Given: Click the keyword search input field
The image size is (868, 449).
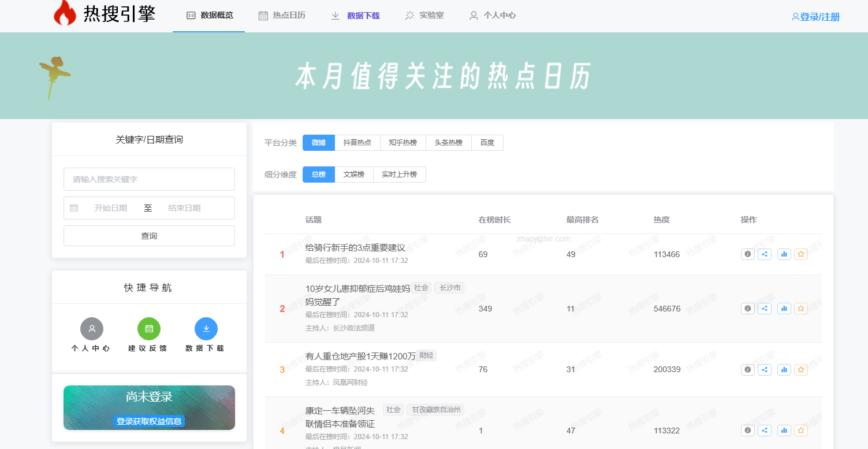Looking at the screenshot, I should click(148, 179).
